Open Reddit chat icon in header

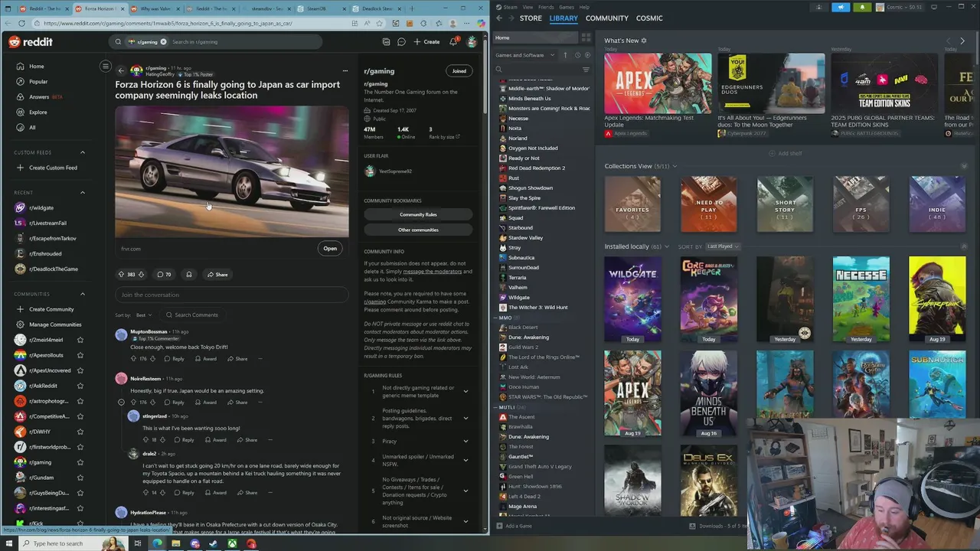click(401, 41)
